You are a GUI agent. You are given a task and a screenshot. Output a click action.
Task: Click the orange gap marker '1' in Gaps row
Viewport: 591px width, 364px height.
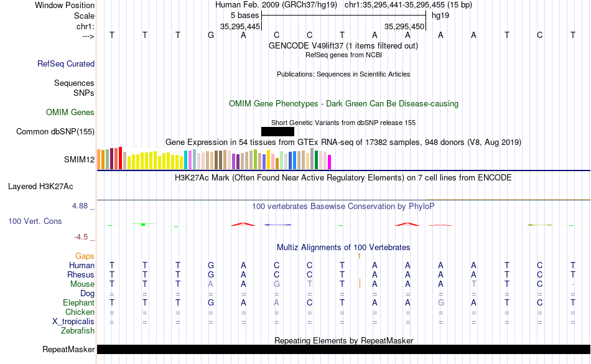coord(359,256)
